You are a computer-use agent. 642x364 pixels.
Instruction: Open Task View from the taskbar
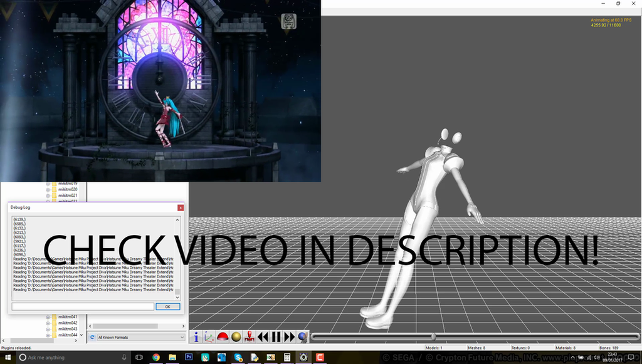(x=139, y=357)
